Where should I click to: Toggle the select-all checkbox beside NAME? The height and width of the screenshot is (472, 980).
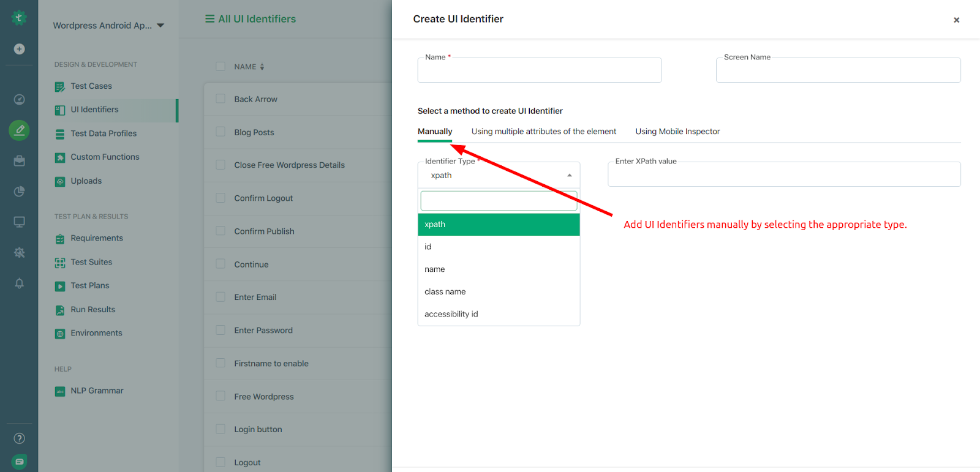click(221, 66)
